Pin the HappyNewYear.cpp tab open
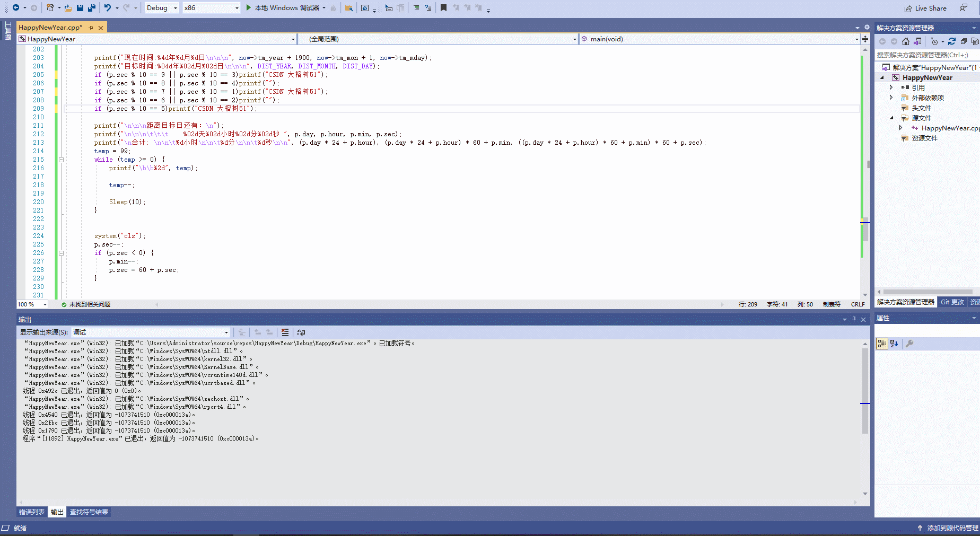Viewport: 980px width, 536px height. click(x=91, y=27)
